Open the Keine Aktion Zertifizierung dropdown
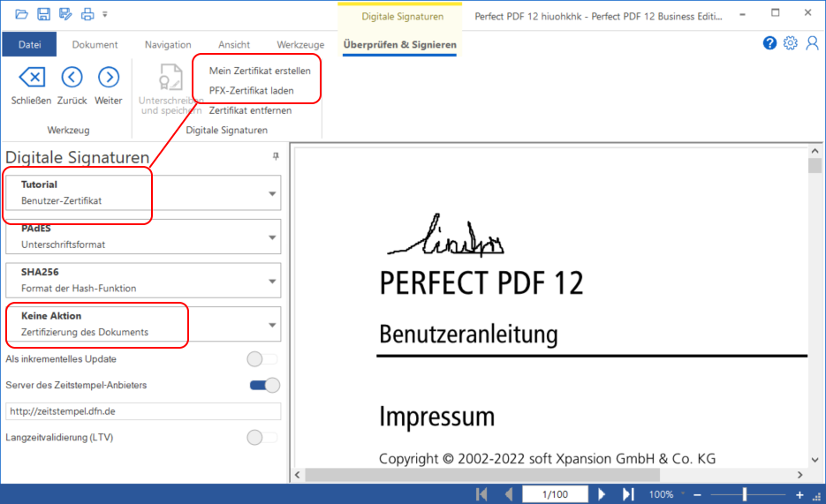826x504 pixels. (271, 325)
